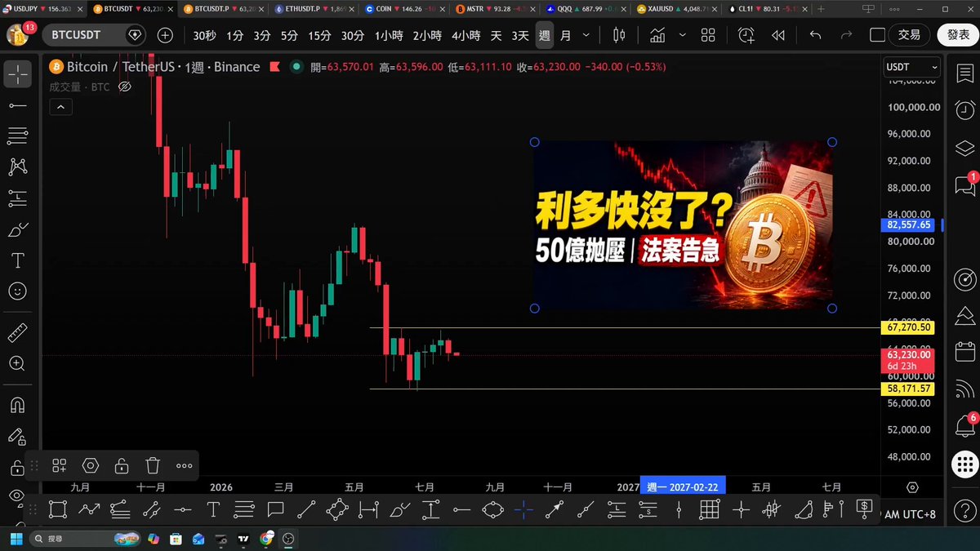Select the crosshair cursor tool in left sidebar

pos(17,74)
